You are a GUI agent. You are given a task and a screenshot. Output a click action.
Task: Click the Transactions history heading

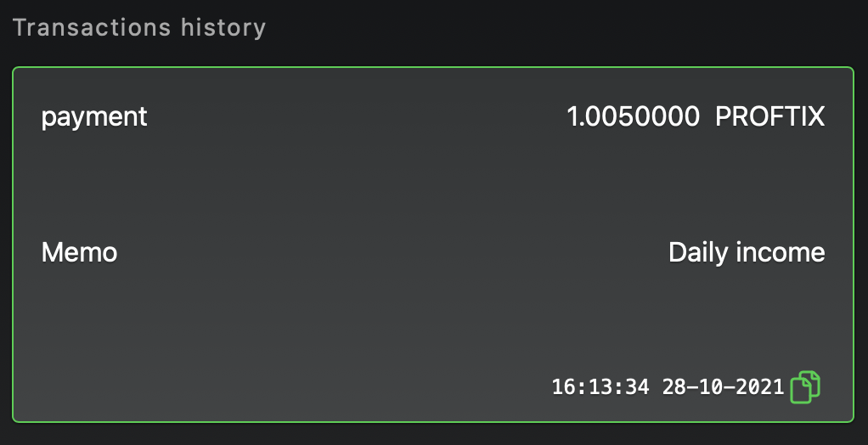tap(139, 27)
